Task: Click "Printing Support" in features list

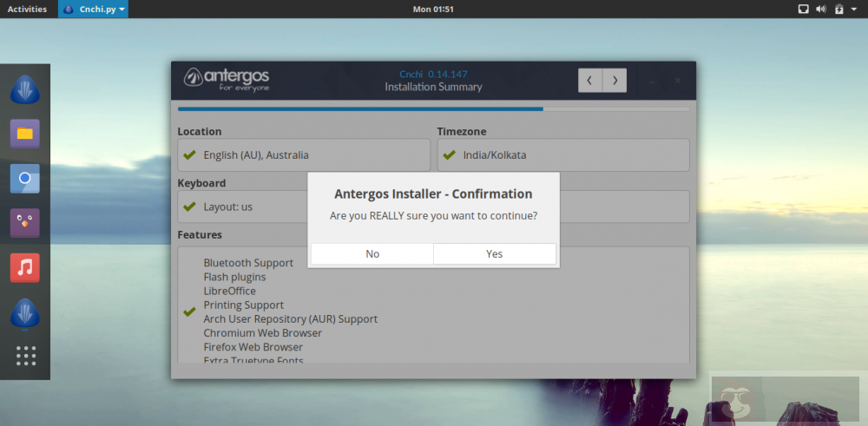Action: 244,305
